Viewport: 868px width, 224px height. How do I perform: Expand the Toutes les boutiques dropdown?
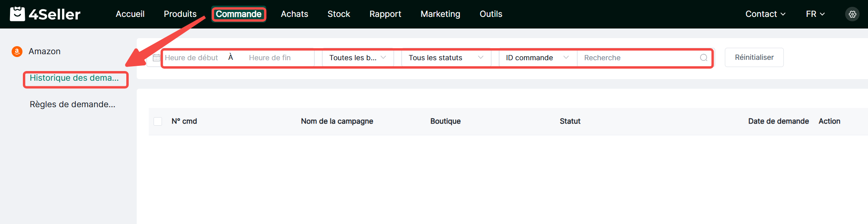[x=358, y=58]
